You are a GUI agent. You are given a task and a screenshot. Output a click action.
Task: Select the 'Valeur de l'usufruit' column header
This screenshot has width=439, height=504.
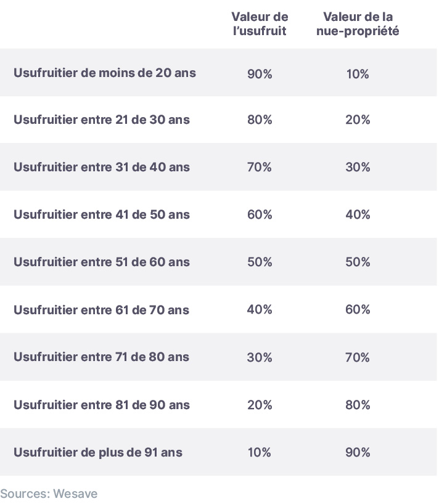click(x=260, y=24)
